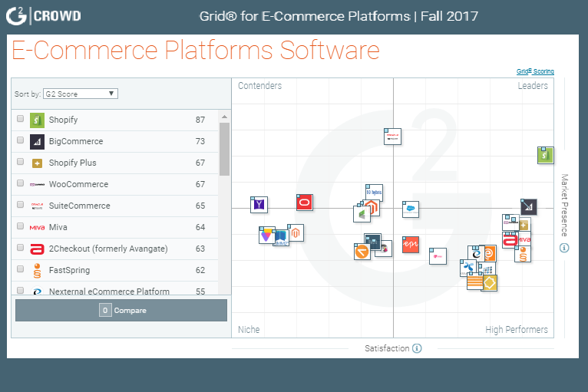The height and width of the screenshot is (392, 588).
Task: Open the Market Presence info icon
Action: point(564,248)
